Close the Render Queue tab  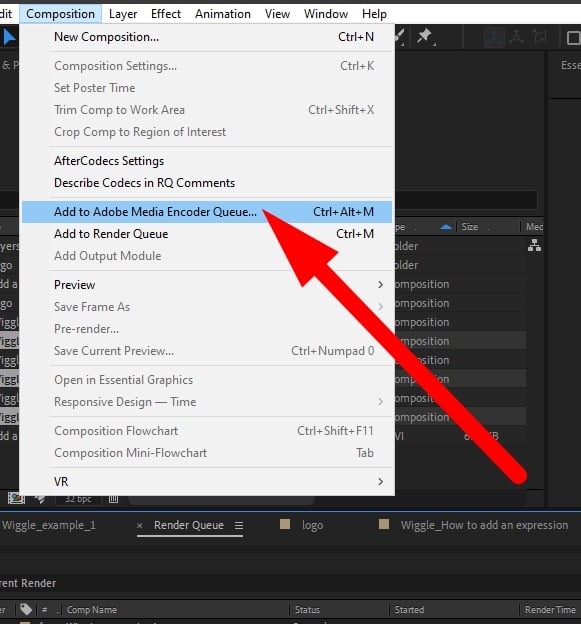[139, 525]
